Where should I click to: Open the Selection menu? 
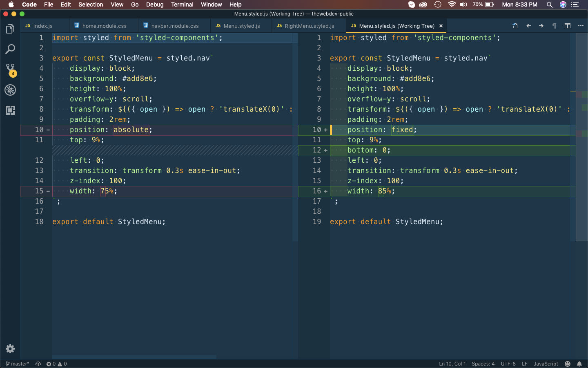[91, 4]
